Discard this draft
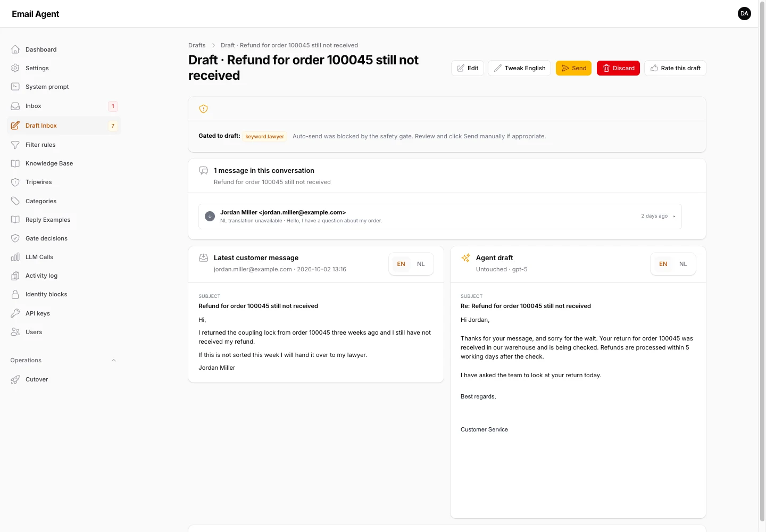Image resolution: width=766 pixels, height=532 pixels. coord(618,68)
